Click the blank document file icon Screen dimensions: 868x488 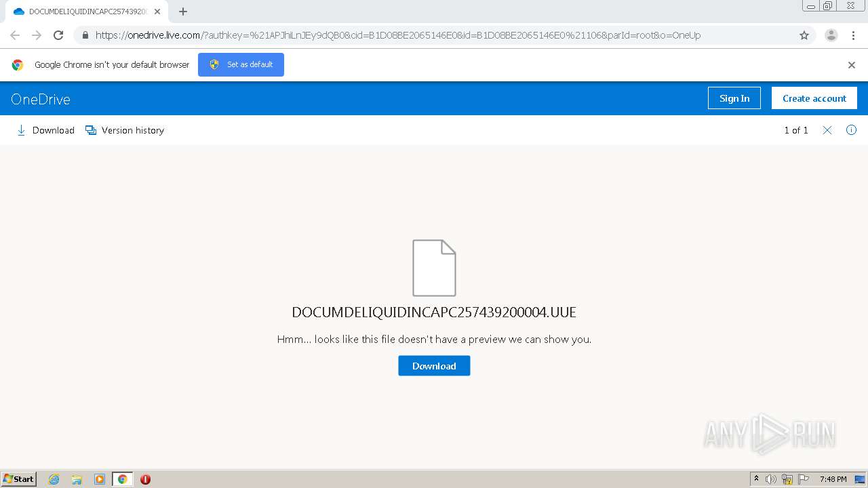pyautogui.click(x=434, y=268)
